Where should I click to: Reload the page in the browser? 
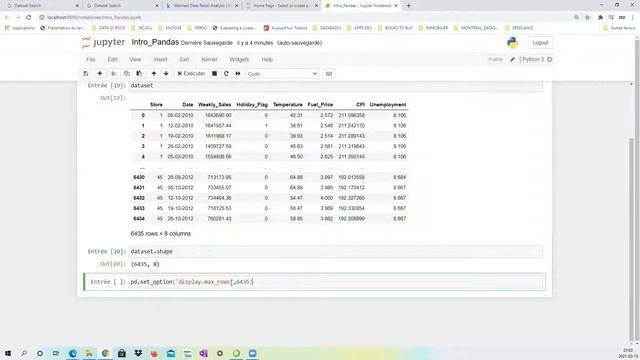click(29, 18)
